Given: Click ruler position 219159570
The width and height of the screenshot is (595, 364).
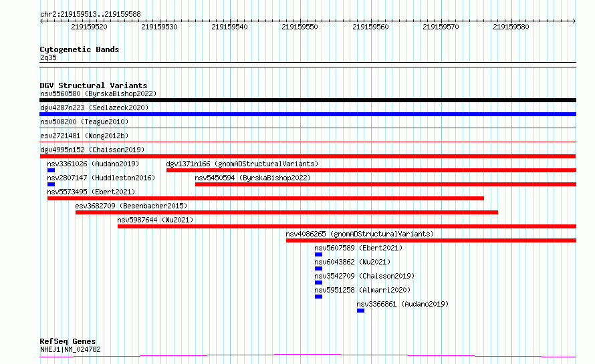Looking at the screenshot, I should [441, 27].
